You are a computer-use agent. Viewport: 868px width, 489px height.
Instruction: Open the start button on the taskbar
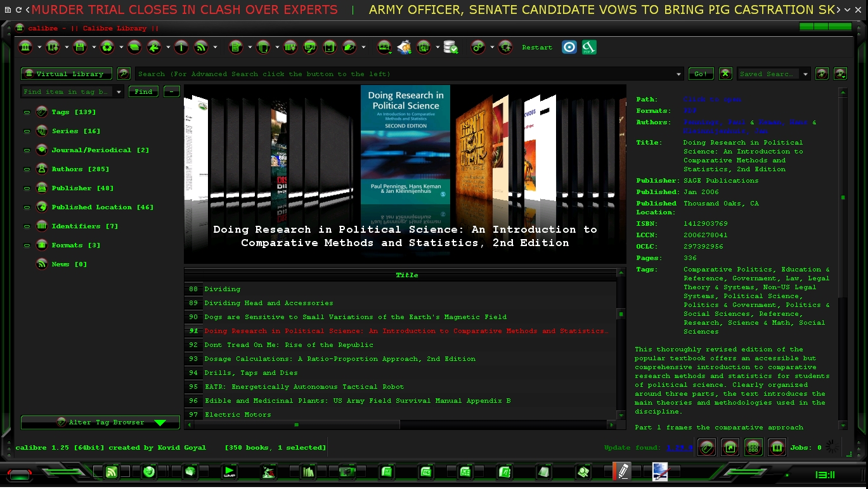(20, 474)
